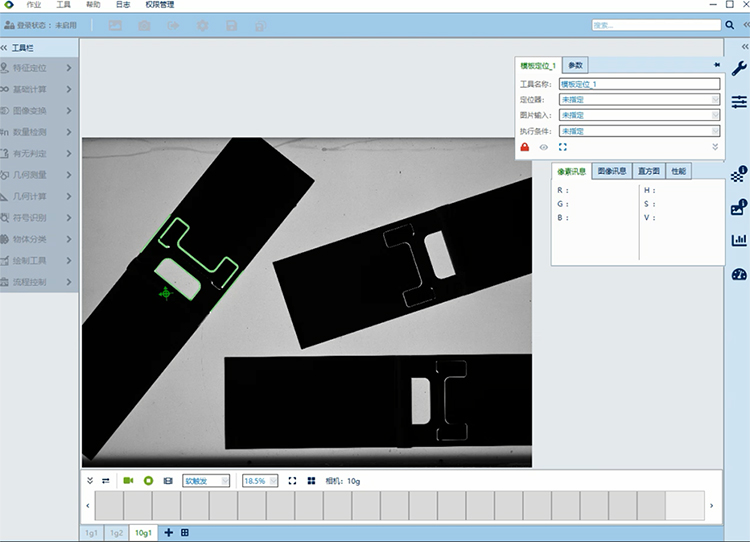Viewport: 750px width, 542px height.
Task: Toggle the red lock on tool panel
Action: click(x=524, y=147)
